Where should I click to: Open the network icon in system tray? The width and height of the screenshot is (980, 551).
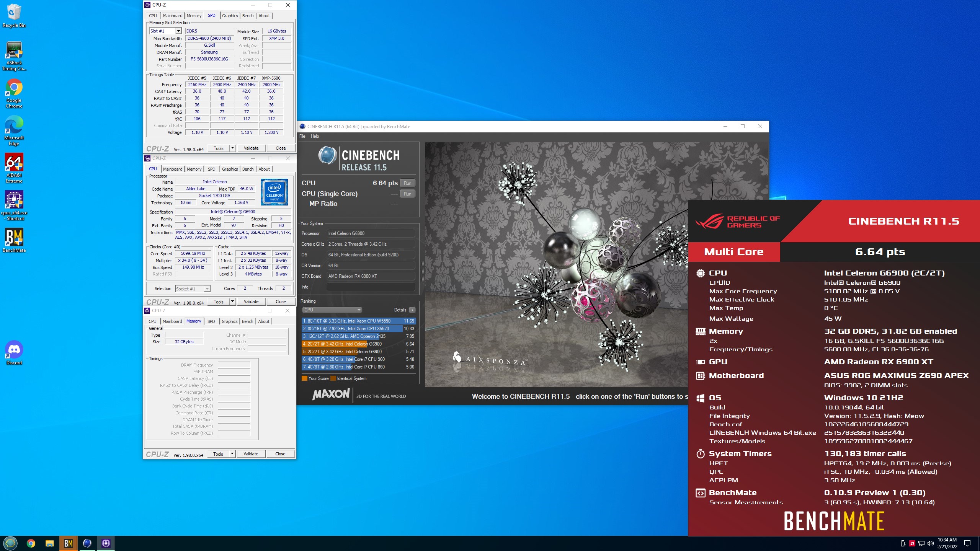point(921,543)
